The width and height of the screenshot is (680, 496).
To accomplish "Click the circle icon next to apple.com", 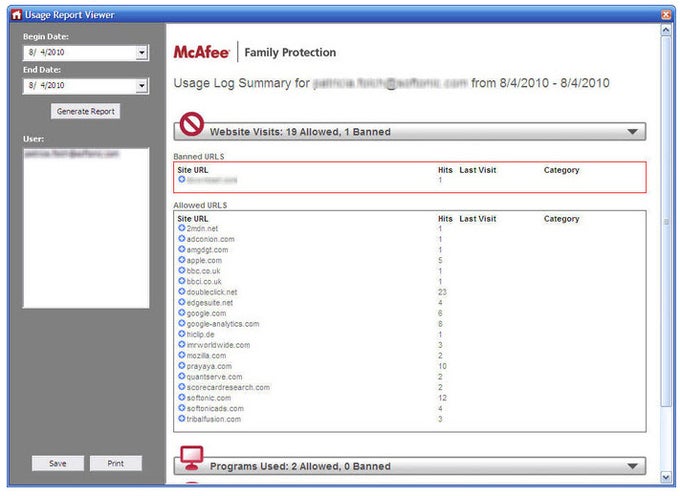I will (x=182, y=260).
